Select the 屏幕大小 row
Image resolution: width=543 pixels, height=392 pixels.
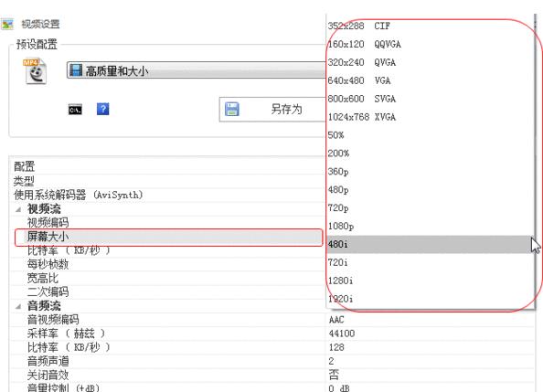(x=168, y=238)
